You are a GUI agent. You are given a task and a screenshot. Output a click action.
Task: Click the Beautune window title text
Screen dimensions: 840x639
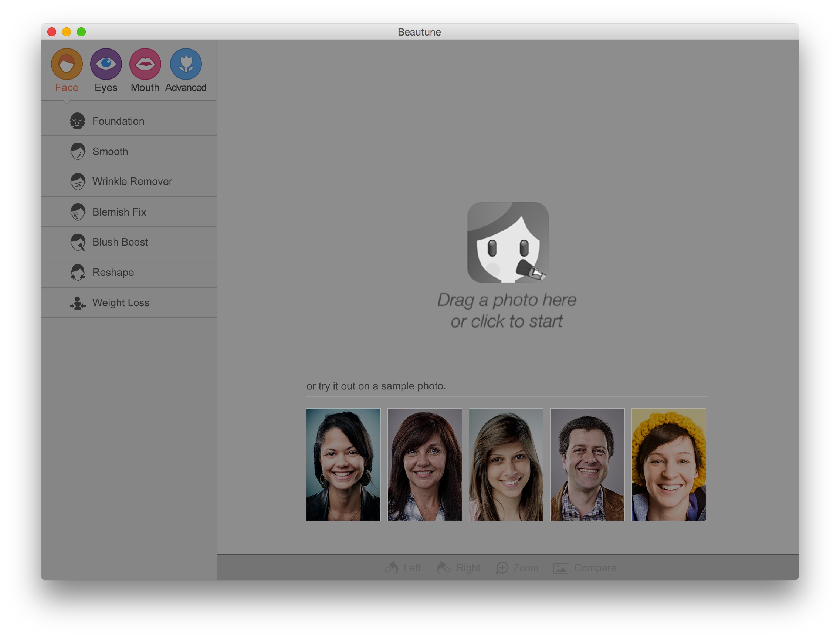(419, 32)
